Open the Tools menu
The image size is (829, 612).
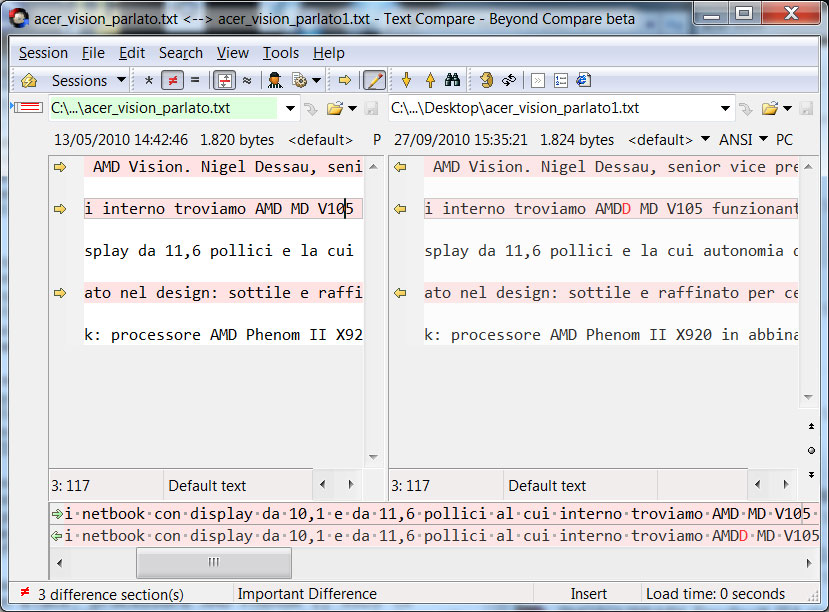pos(280,53)
